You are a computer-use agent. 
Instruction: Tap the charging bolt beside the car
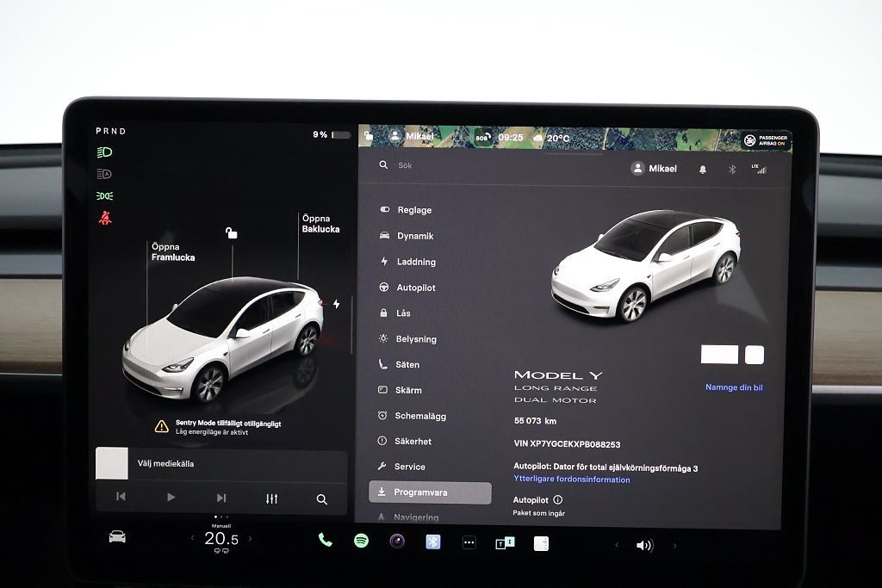[336, 304]
